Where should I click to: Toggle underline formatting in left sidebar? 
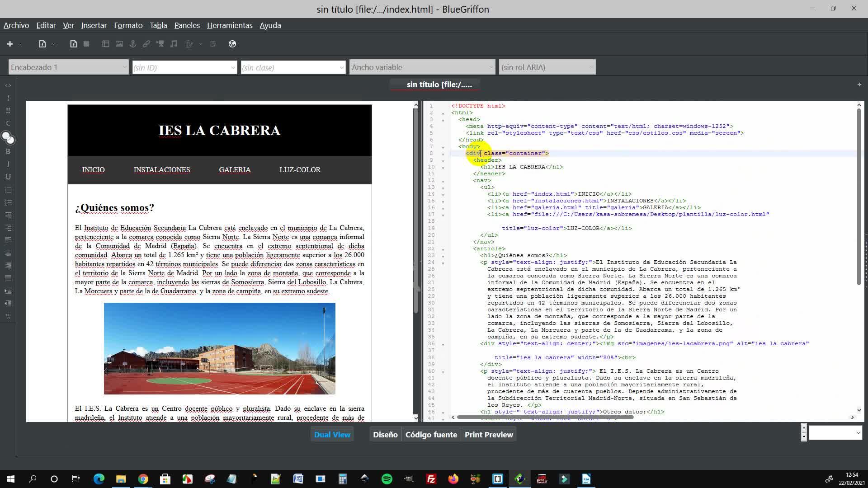click(8, 177)
